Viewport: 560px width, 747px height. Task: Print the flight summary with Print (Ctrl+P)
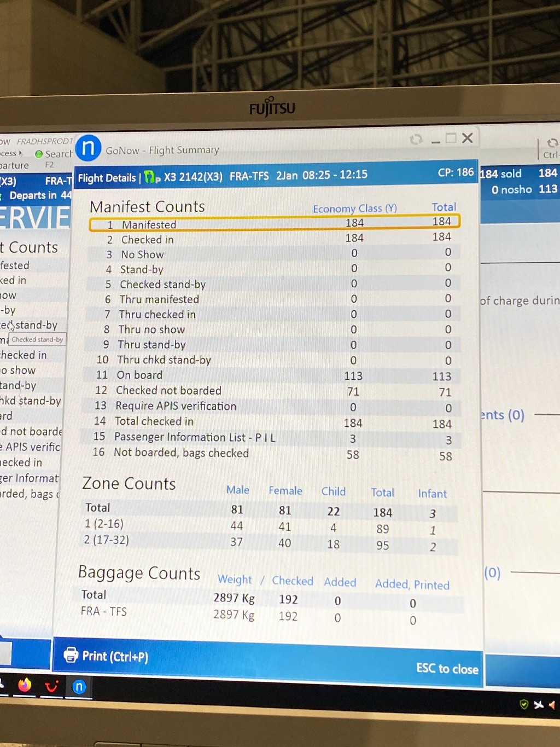(x=106, y=656)
